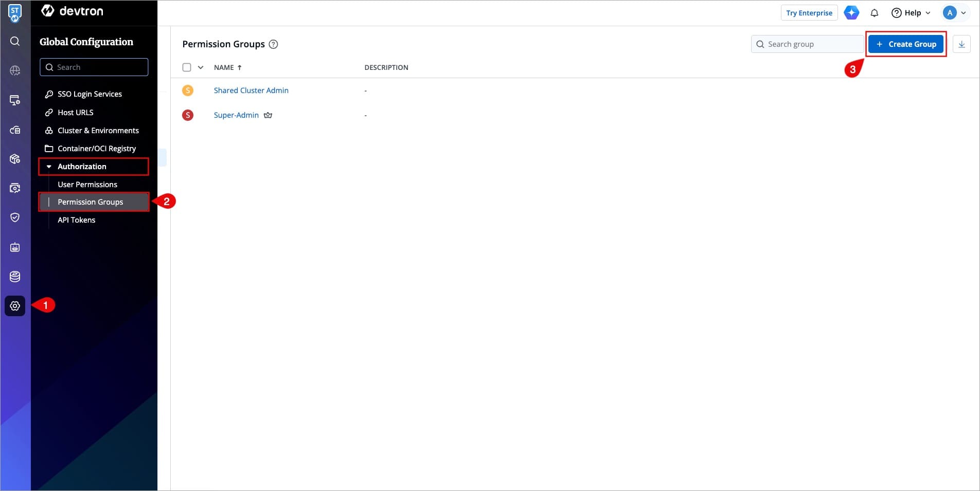This screenshot has height=491, width=980.
Task: Go to User Permissions menu item
Action: pos(87,185)
